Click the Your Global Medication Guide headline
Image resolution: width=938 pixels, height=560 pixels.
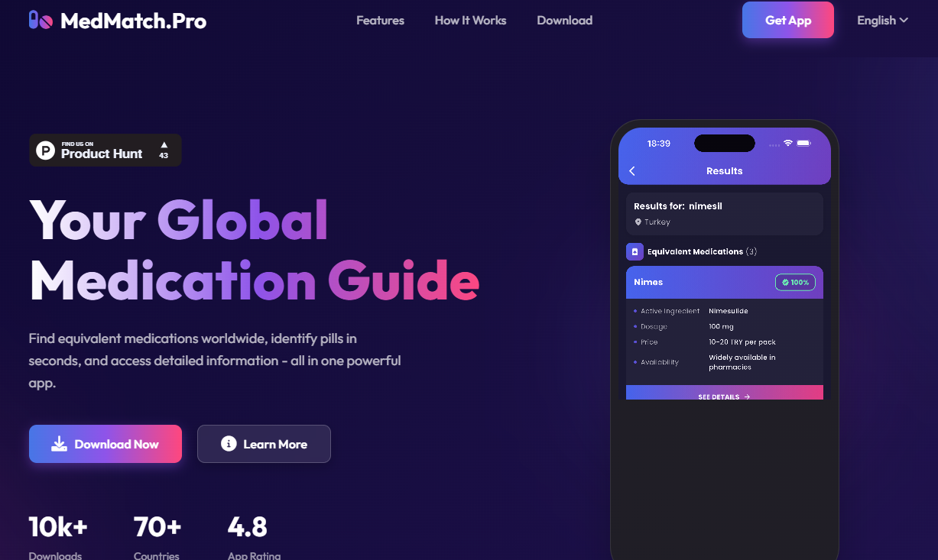(254, 251)
